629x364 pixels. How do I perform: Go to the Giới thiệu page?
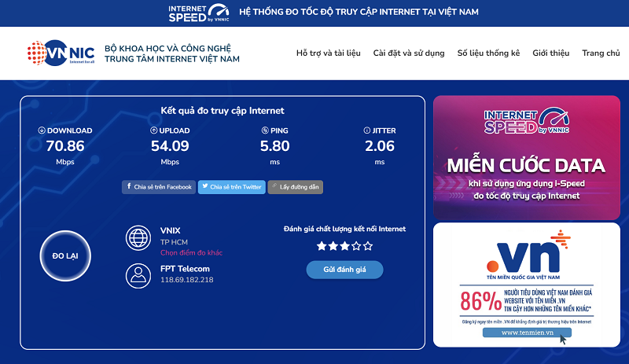click(551, 53)
